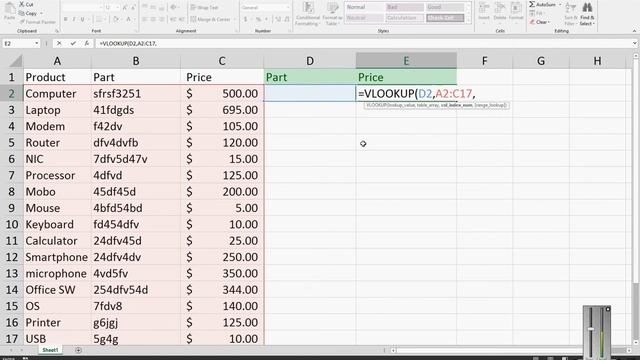Apply the Normal cell style
The image size is (640, 360).
364,7
